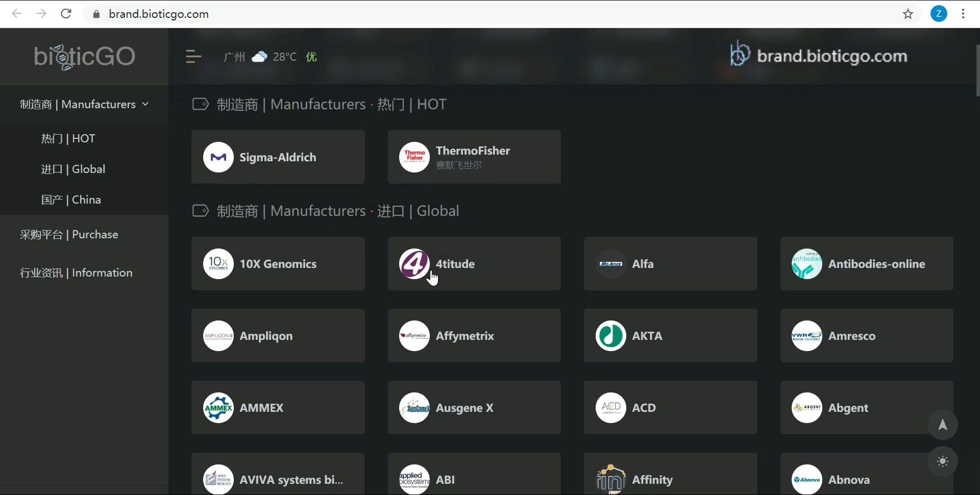Click the cloud weather icon
Image resolution: width=980 pixels, height=495 pixels.
pos(259,57)
